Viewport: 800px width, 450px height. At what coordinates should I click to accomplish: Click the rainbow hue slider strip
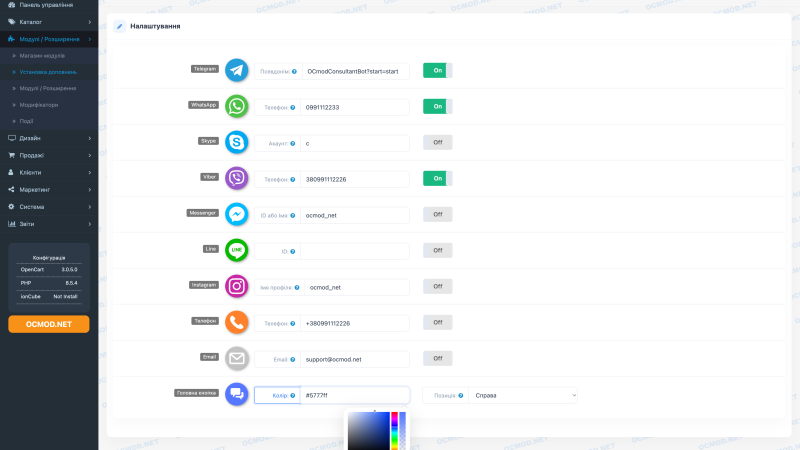pyautogui.click(x=394, y=431)
